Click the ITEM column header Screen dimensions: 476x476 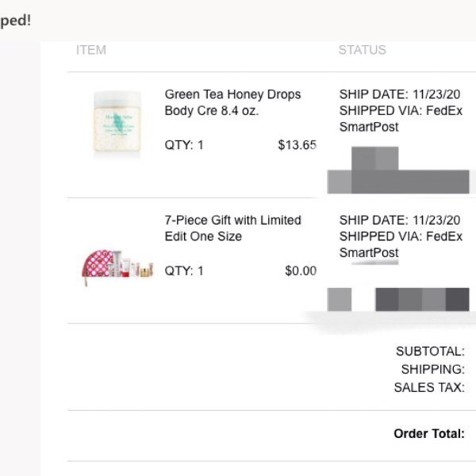point(91,50)
